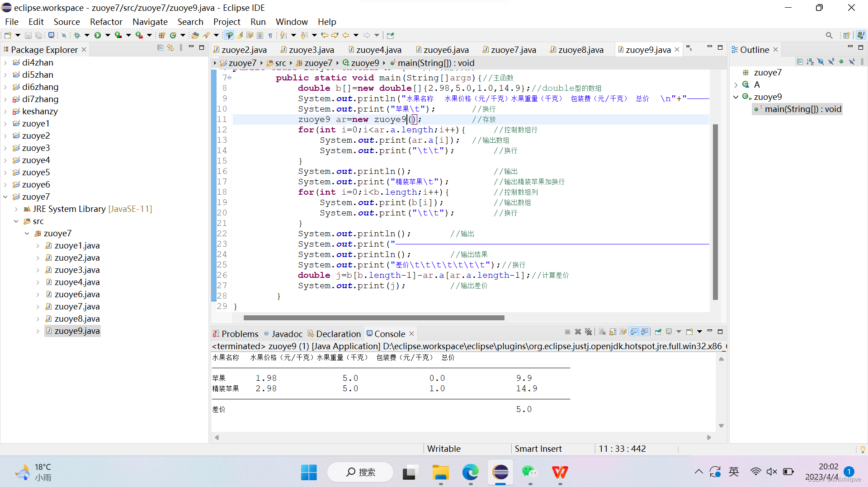Image resolution: width=868 pixels, height=487 pixels.
Task: Collapse the zuoye7 project tree
Action: [x=5, y=197]
